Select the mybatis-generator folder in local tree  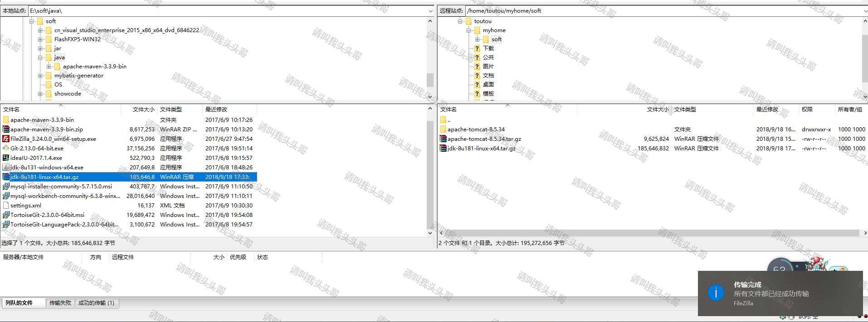(78, 76)
